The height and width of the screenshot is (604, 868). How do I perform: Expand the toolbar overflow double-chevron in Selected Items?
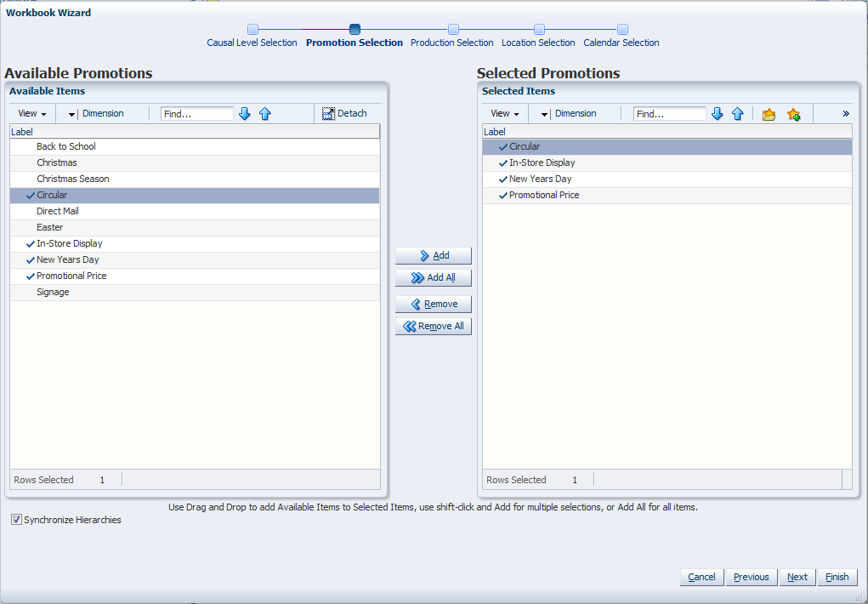pos(846,114)
